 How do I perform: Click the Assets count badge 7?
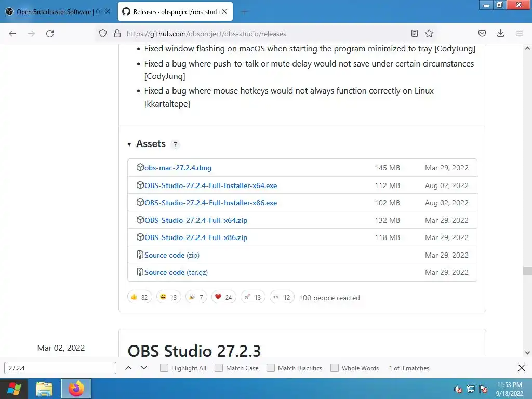pyautogui.click(x=175, y=145)
